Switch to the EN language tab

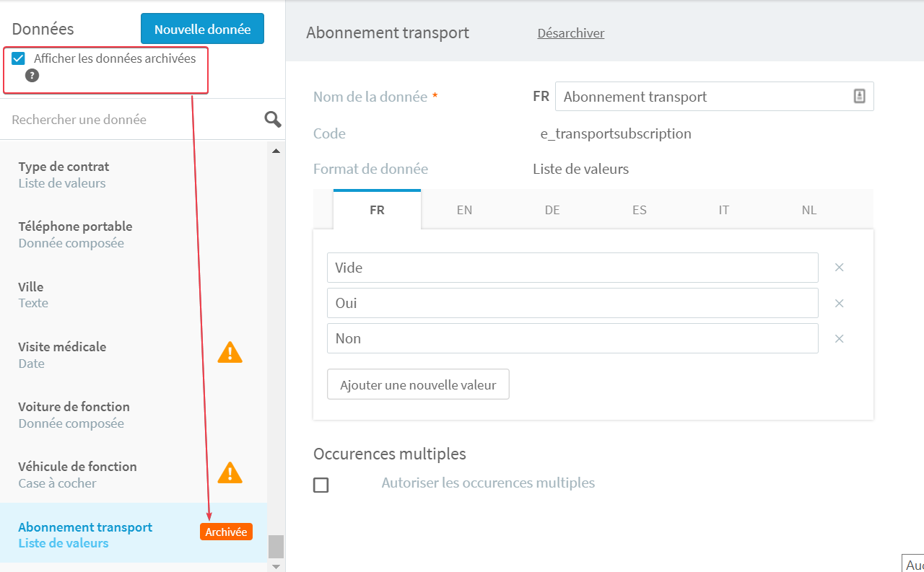coord(464,210)
